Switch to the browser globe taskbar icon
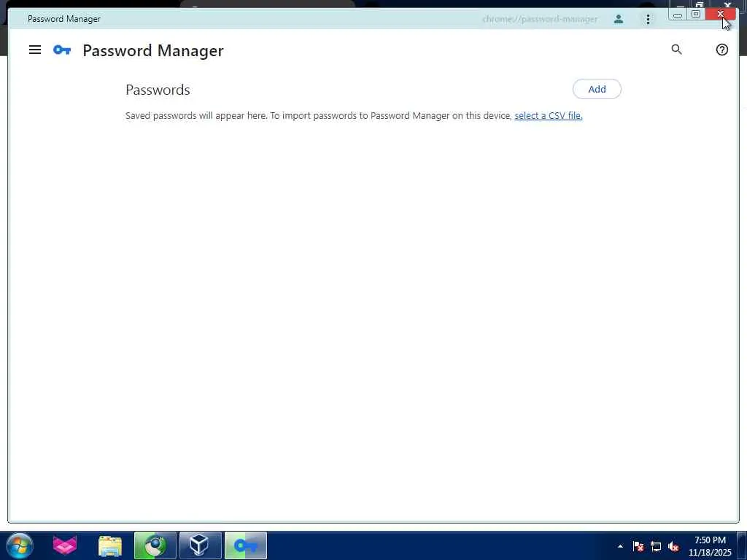 coord(155,545)
